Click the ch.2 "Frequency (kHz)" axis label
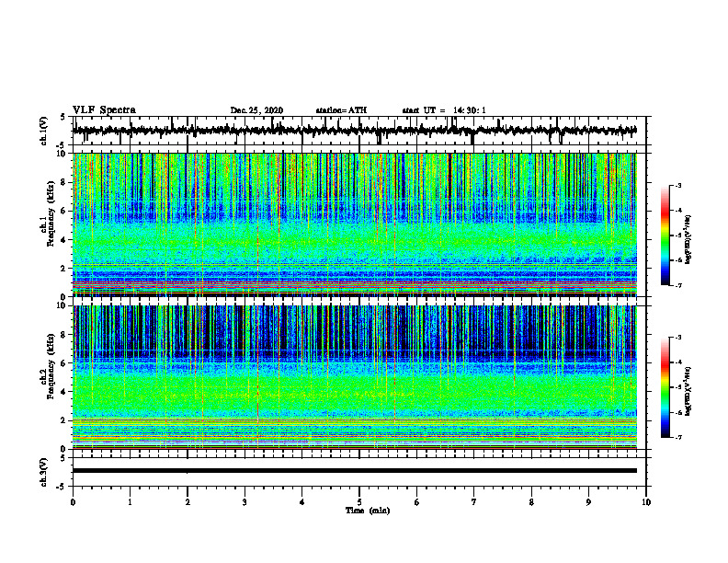 [51, 365]
